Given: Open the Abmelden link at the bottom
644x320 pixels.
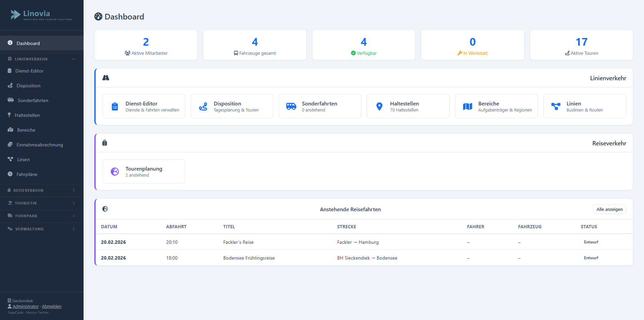Looking at the screenshot, I should [51, 306].
